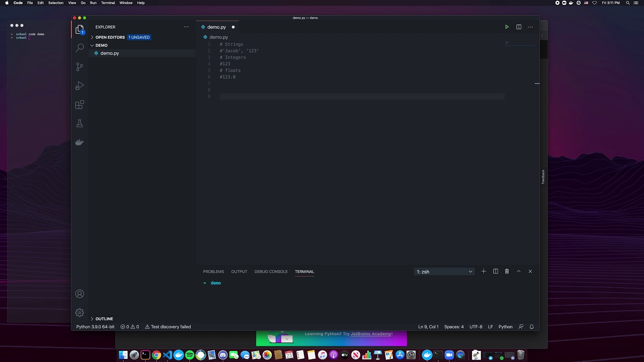Click the terminal prompt line demo
Viewport: 644px width, 362px height.
(x=212, y=283)
